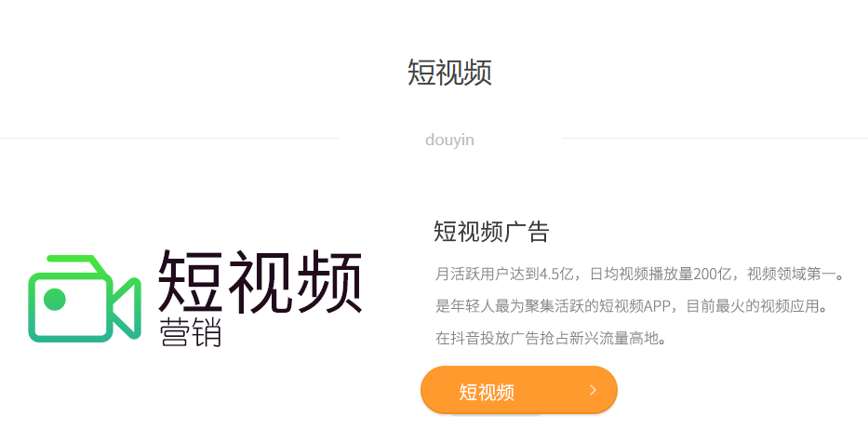Click the chevron arrow on the orange button
The height and width of the screenshot is (443, 868).
[593, 390]
